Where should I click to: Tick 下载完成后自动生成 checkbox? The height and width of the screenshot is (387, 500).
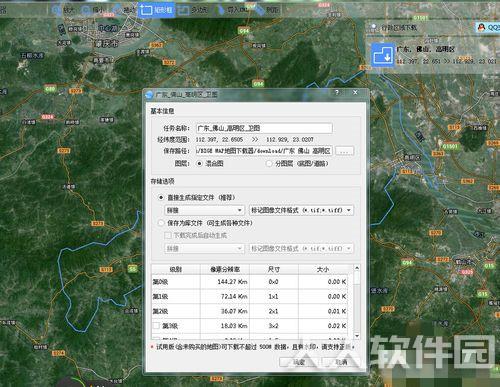(168, 235)
